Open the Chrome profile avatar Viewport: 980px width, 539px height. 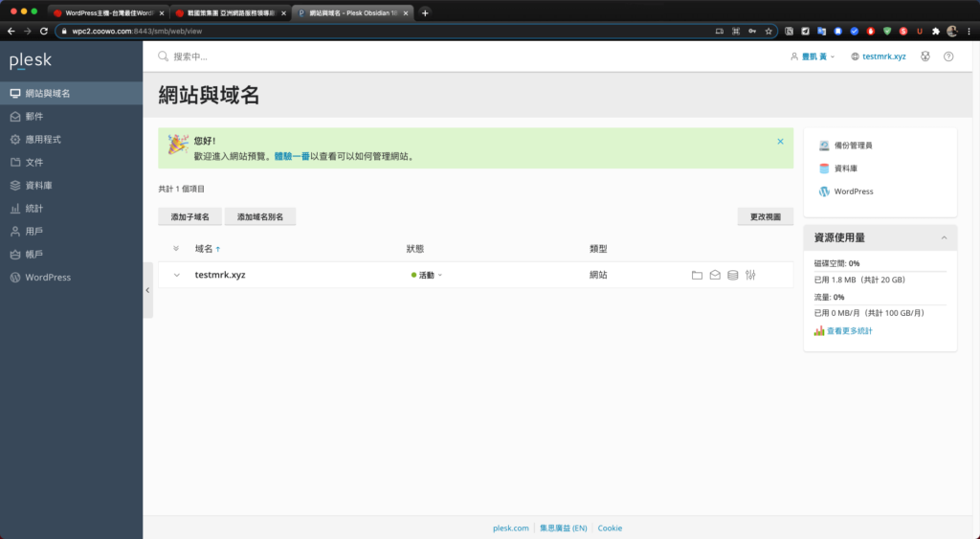pyautogui.click(x=952, y=31)
